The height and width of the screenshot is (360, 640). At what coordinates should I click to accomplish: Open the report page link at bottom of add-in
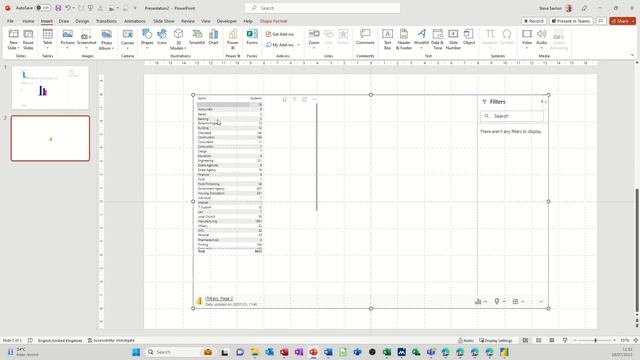219,299
